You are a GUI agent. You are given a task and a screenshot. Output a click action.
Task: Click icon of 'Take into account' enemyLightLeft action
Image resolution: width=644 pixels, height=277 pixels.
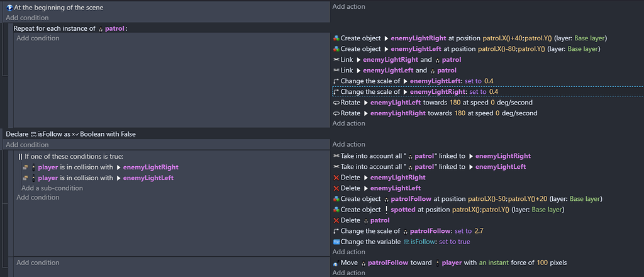point(336,167)
